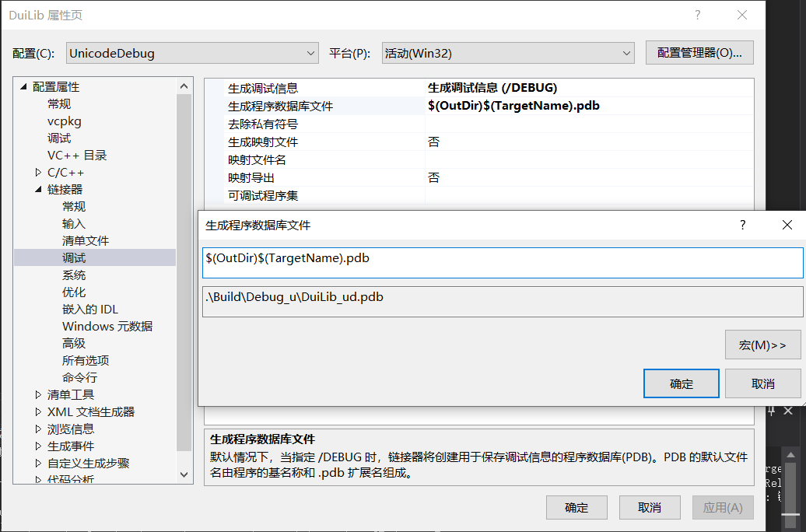
Task: Click help ? in 生成程序数据库文件 dialog
Action: 742,225
